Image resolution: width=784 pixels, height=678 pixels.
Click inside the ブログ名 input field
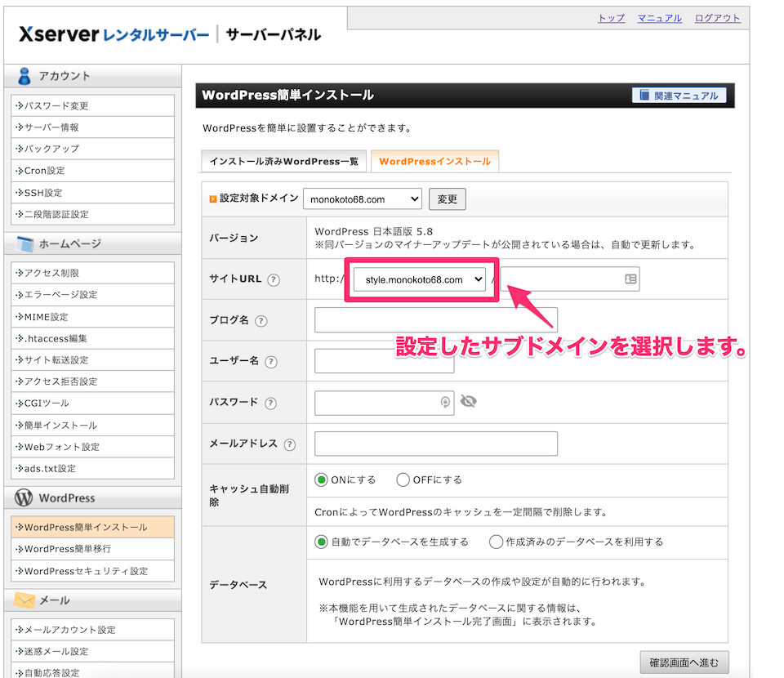pyautogui.click(x=435, y=319)
